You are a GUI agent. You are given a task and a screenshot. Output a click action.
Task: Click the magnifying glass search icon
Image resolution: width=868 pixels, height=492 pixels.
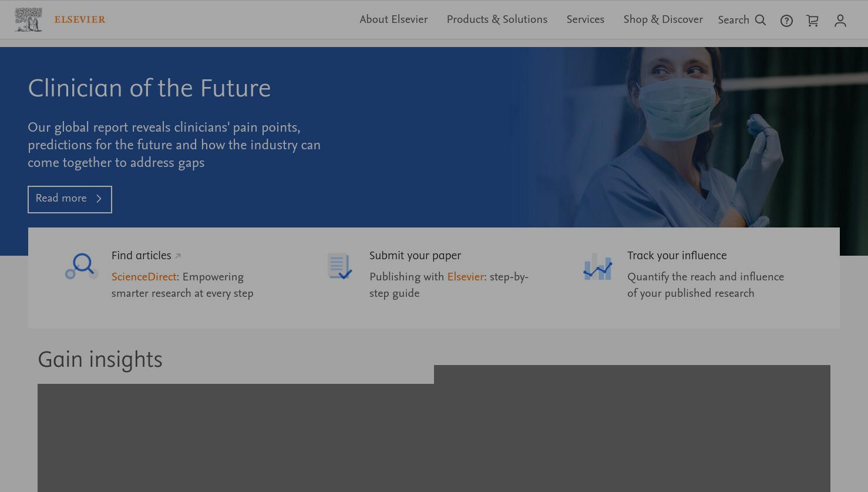pos(761,20)
